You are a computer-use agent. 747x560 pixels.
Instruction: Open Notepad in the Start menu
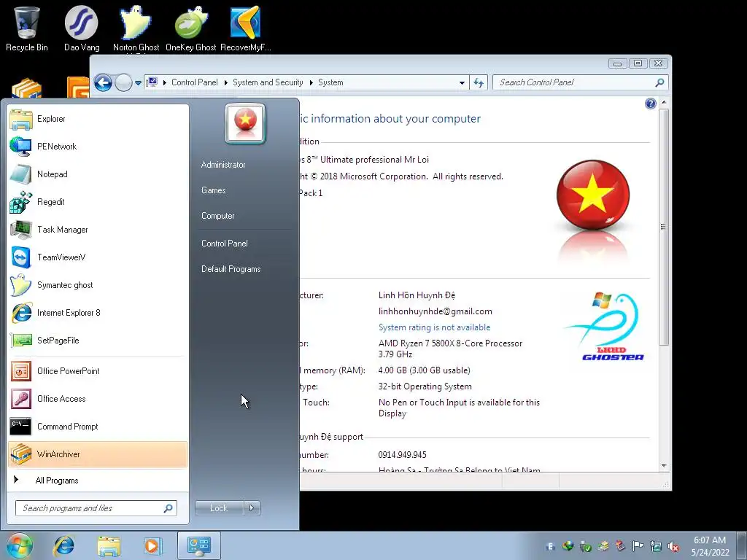[98, 174]
